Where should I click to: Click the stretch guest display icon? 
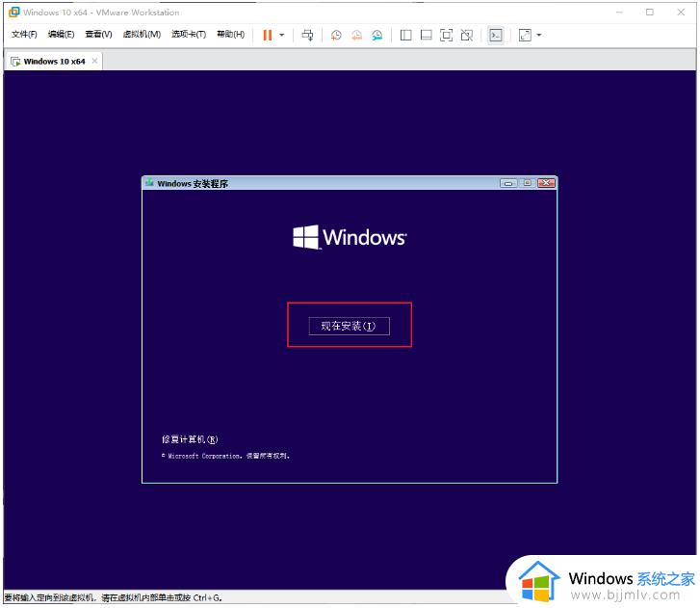coord(525,35)
